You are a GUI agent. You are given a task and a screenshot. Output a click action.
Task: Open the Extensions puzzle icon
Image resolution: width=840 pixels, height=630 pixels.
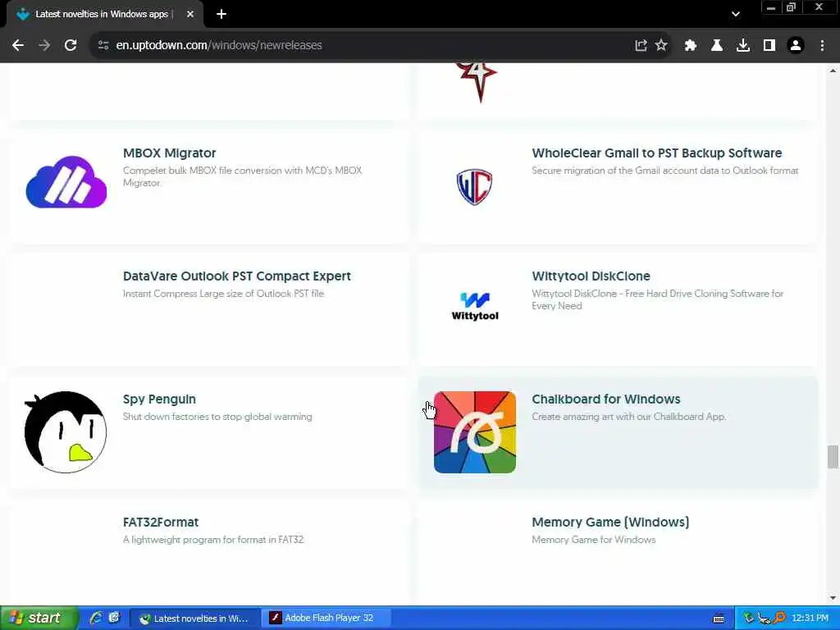[691, 46]
